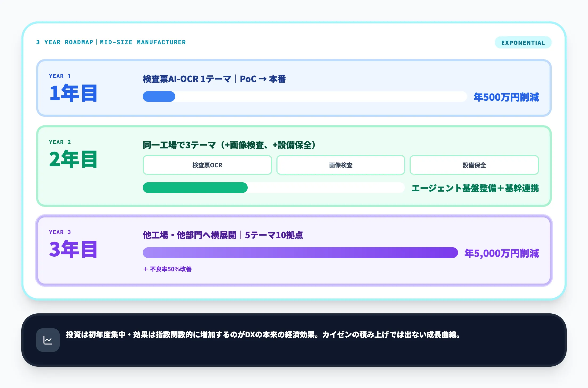Select the 設備保全 box in Year 2
The image size is (588, 388).
(474, 165)
